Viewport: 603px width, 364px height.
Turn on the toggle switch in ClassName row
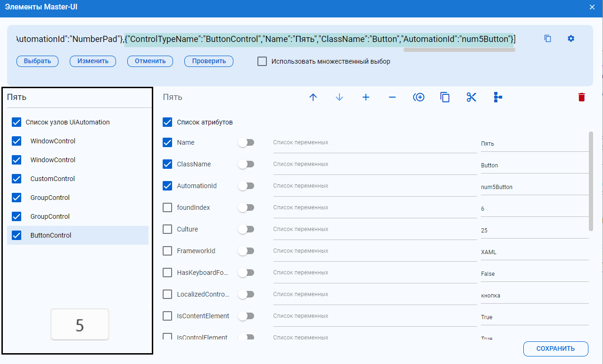(246, 164)
